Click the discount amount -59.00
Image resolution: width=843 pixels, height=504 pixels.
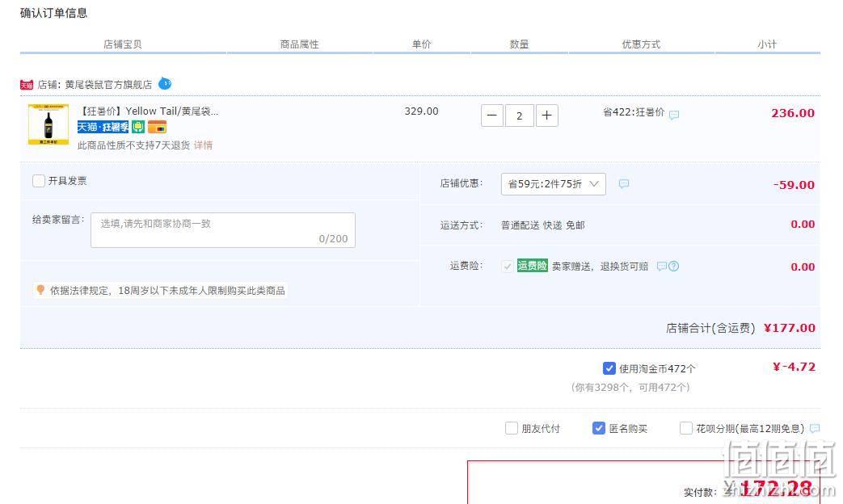pyautogui.click(x=794, y=185)
